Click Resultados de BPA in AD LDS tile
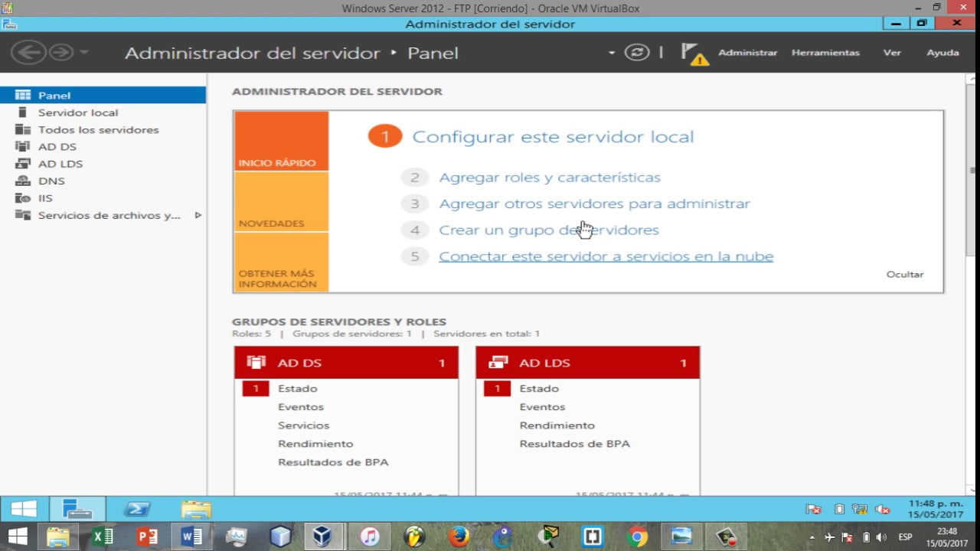The image size is (980, 551). pos(575,444)
